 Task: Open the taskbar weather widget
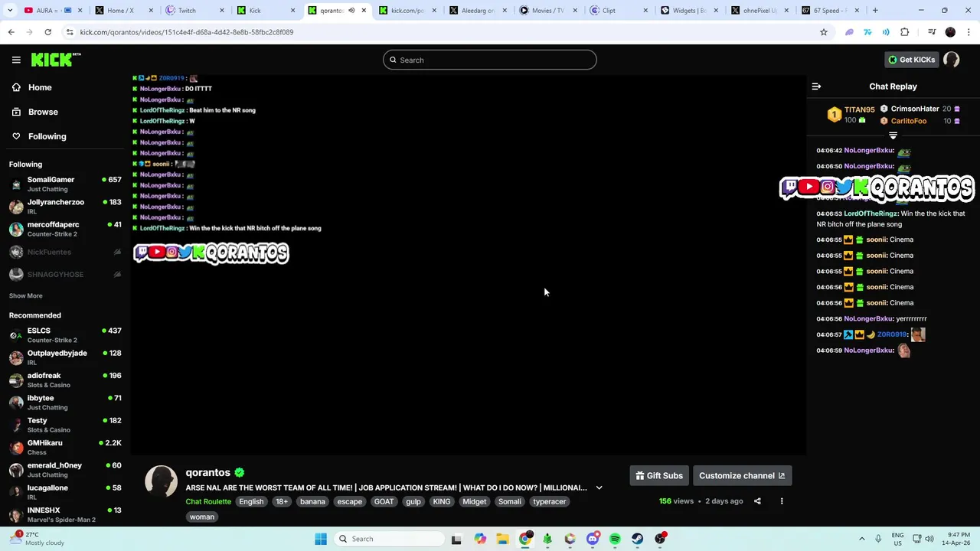click(37, 539)
